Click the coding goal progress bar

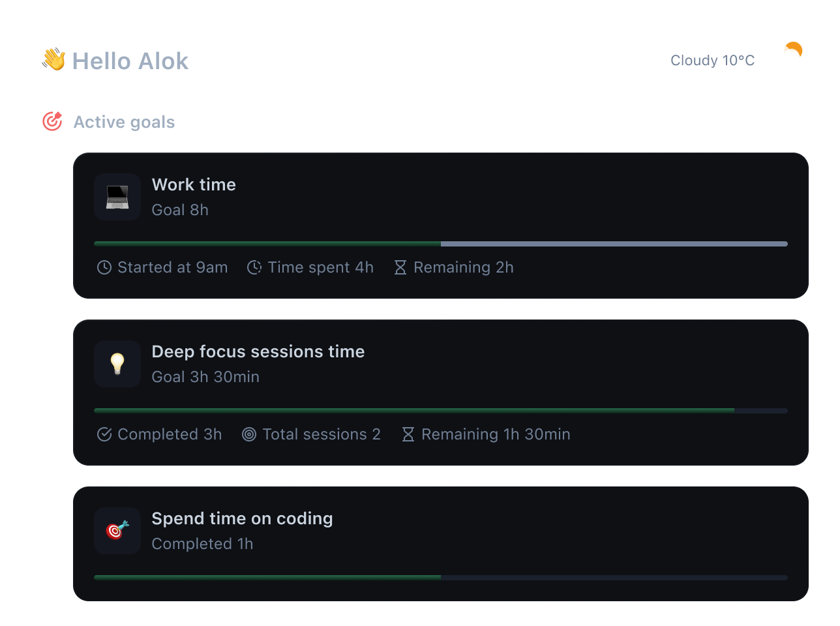pyautogui.click(x=441, y=578)
